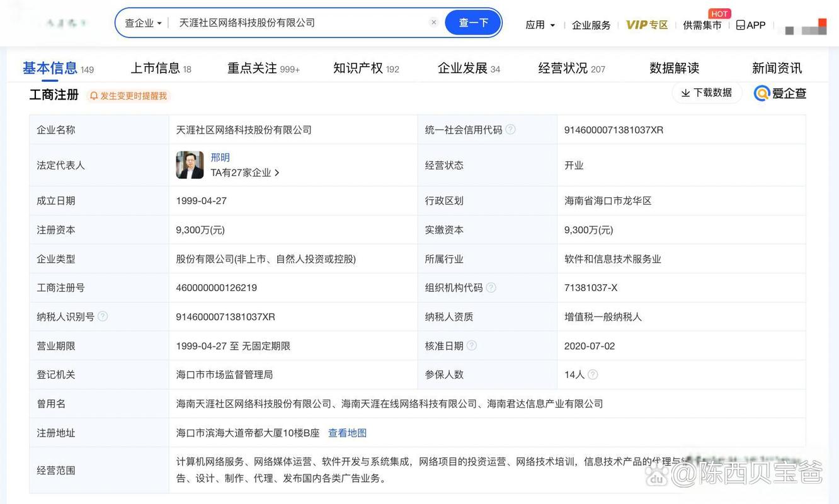Viewport: 839px width, 504px height.
Task: Select the 核准日期 value 2020-07-02
Action: pos(590,346)
